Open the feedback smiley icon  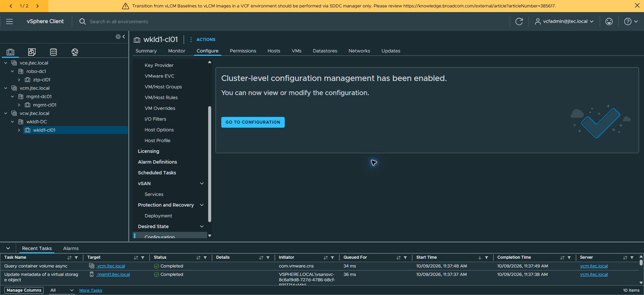[609, 22]
